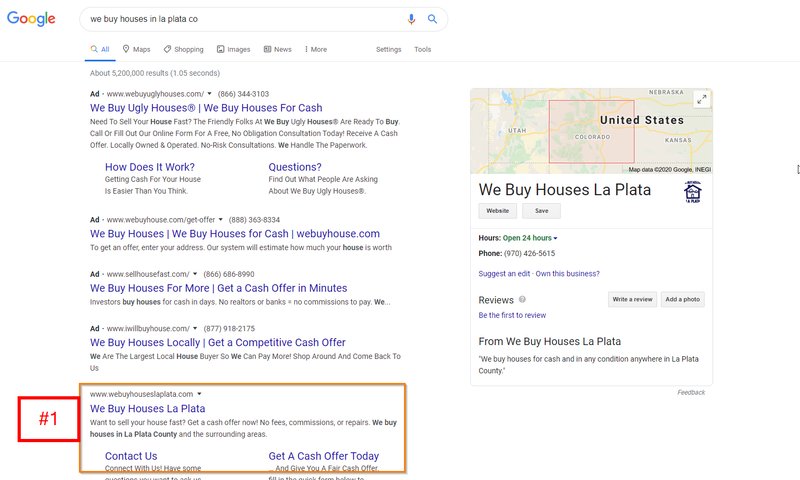Switch to the News tab
This screenshot has width=800, height=480.
pyautogui.click(x=278, y=49)
